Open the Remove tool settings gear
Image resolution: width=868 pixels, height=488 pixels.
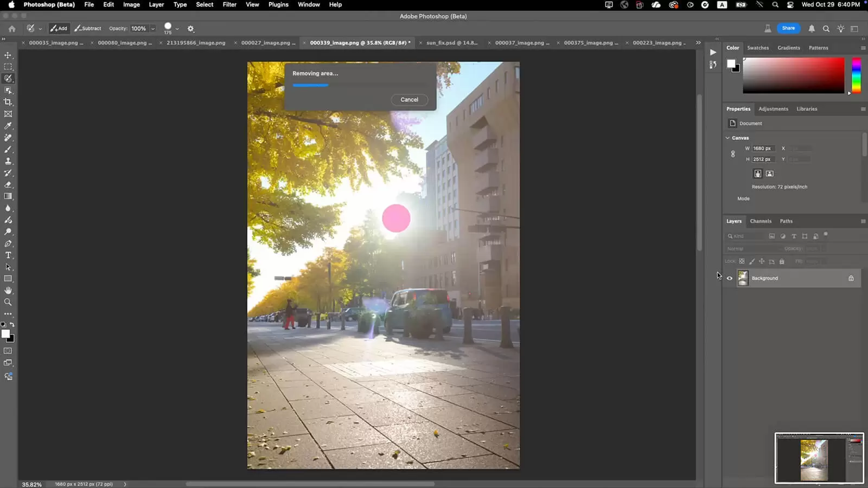190,29
